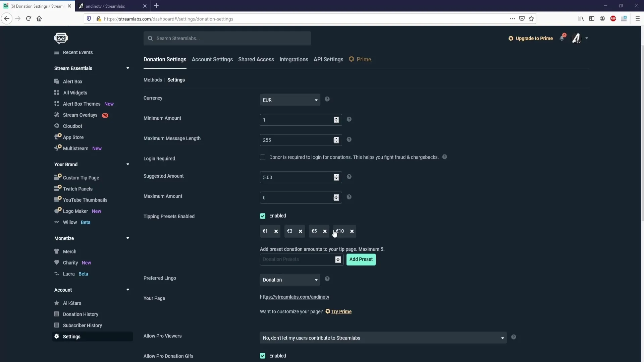This screenshot has height=362, width=644.
Task: Click the Add Preset button
Action: 361,259
